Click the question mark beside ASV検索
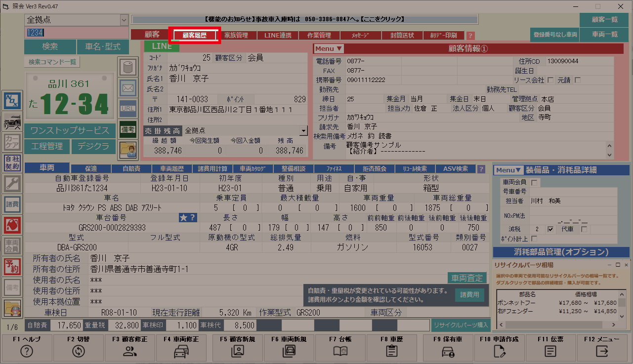 481,169
